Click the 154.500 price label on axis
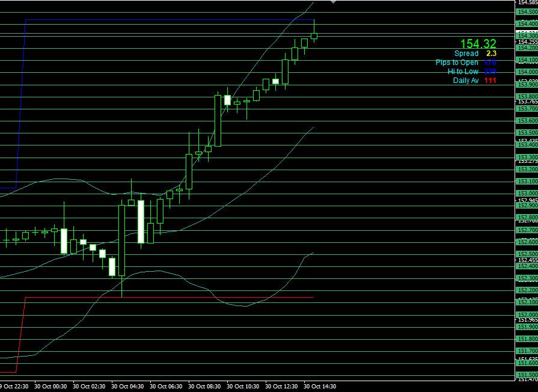 pos(527,11)
